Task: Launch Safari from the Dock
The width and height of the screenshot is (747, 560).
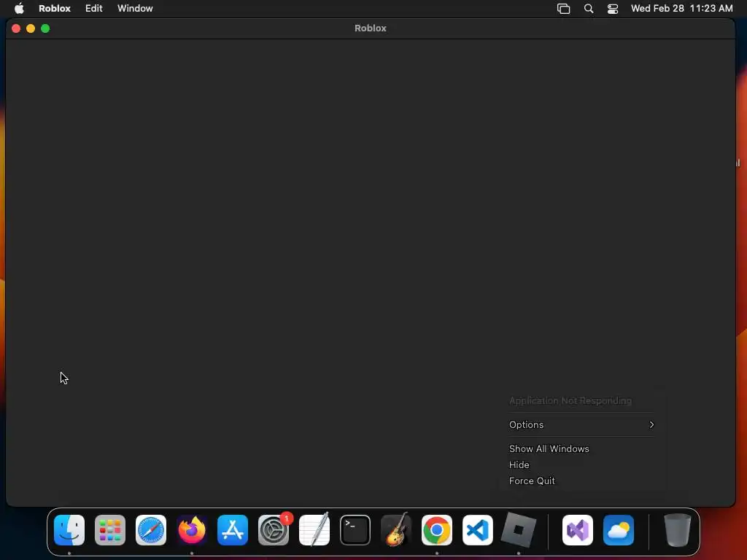Action: click(151, 530)
